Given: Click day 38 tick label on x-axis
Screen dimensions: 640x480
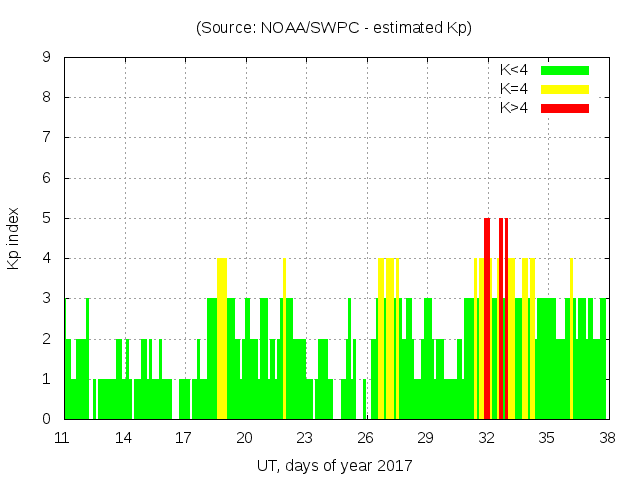Looking at the screenshot, I should click(x=607, y=438).
